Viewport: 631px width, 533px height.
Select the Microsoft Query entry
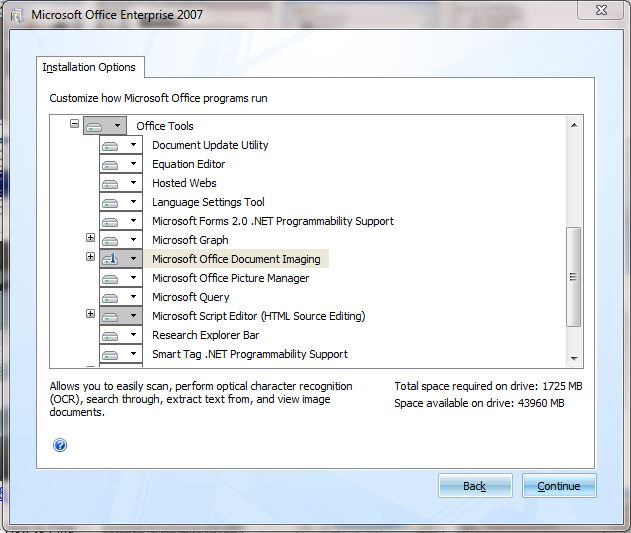(191, 297)
